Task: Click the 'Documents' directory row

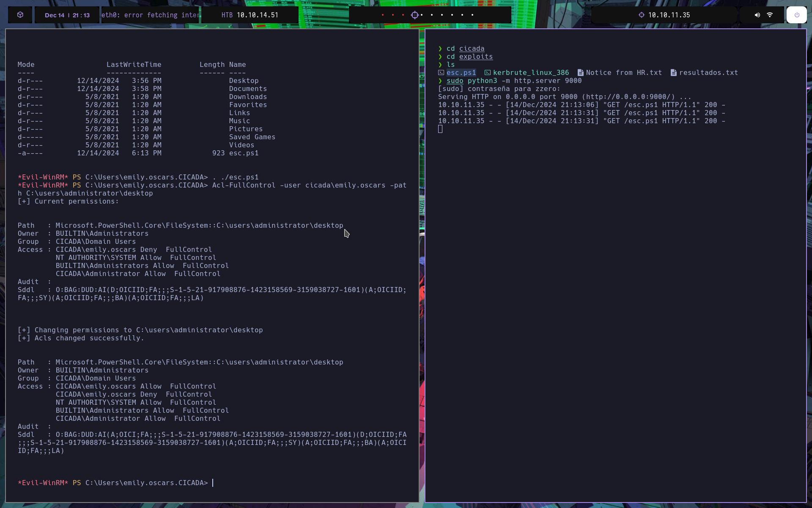Action: (143, 89)
